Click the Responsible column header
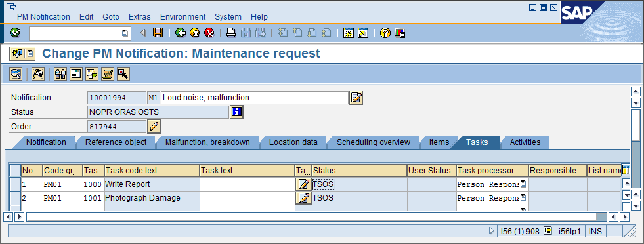The width and height of the screenshot is (644, 244). click(x=557, y=170)
